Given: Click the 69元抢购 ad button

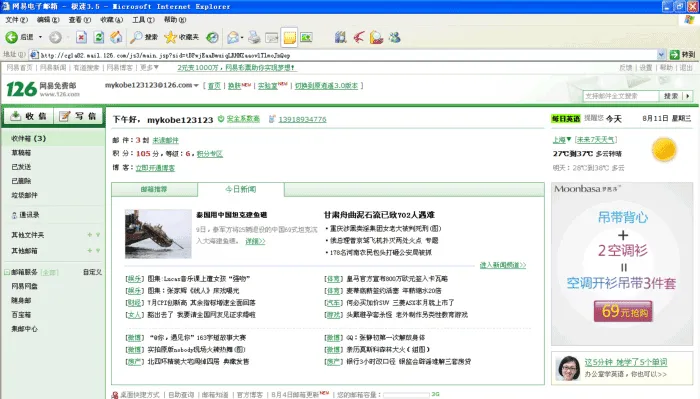Looking at the screenshot, I should coord(623,312).
